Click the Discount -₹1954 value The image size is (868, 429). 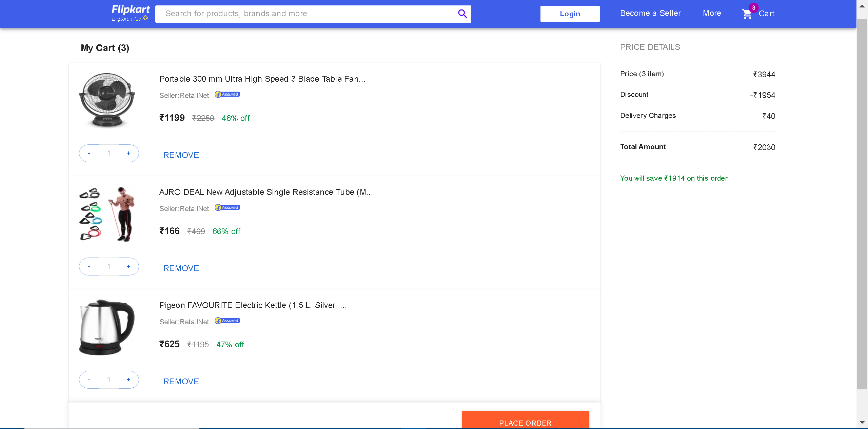click(763, 95)
